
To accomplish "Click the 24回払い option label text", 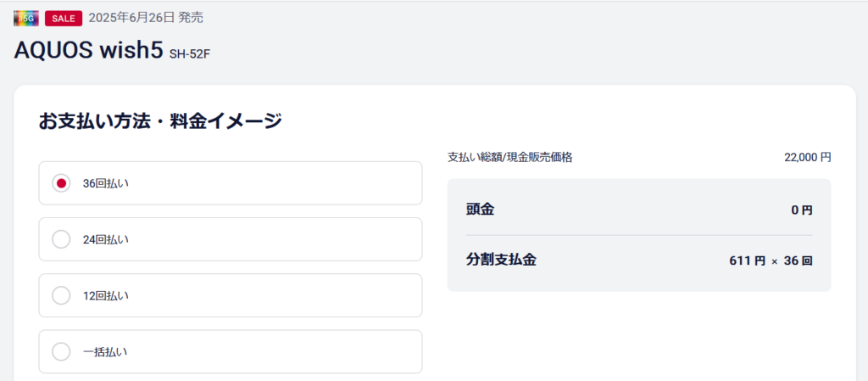I will [106, 239].
